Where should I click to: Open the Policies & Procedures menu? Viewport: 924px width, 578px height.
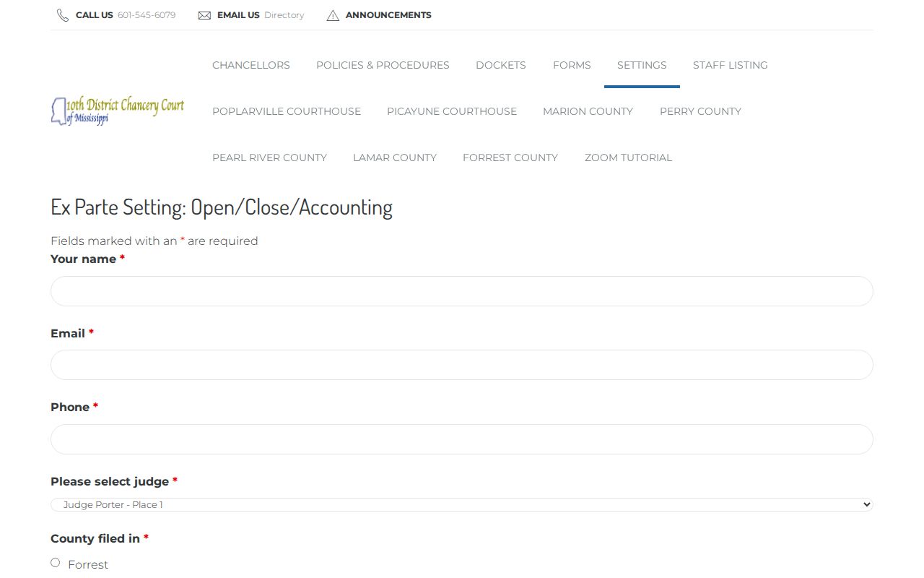tap(383, 65)
